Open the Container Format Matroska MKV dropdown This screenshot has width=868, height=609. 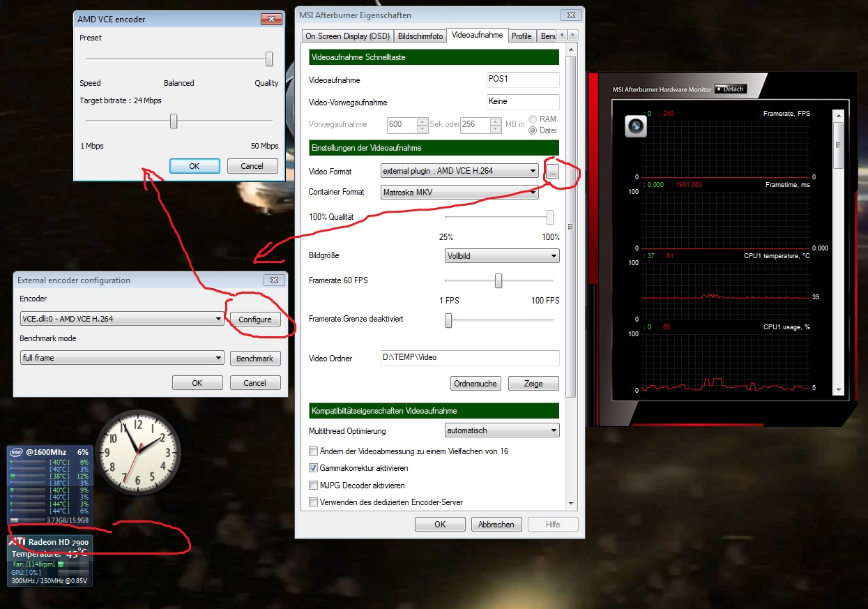(x=459, y=193)
